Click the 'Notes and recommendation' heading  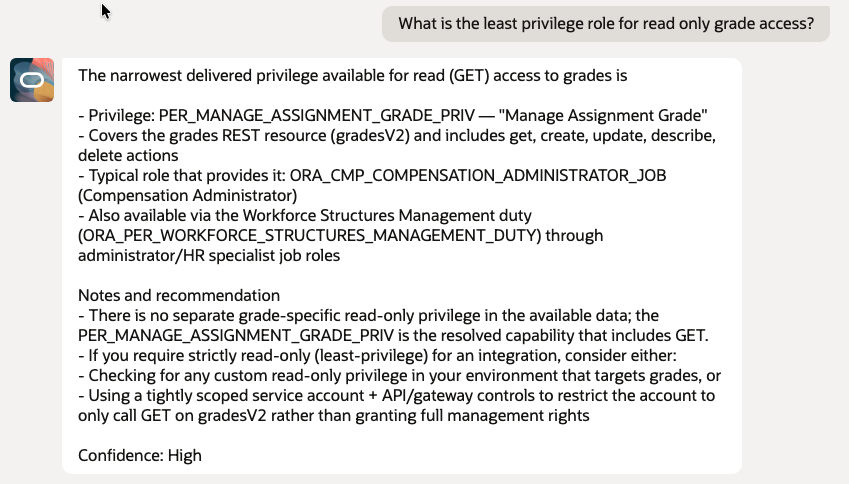pos(179,295)
